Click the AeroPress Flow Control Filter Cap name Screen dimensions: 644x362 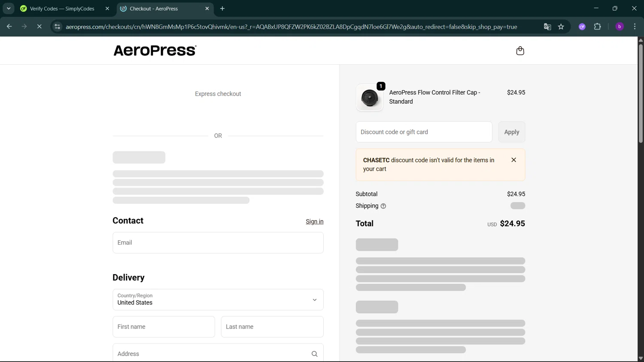coord(434,97)
